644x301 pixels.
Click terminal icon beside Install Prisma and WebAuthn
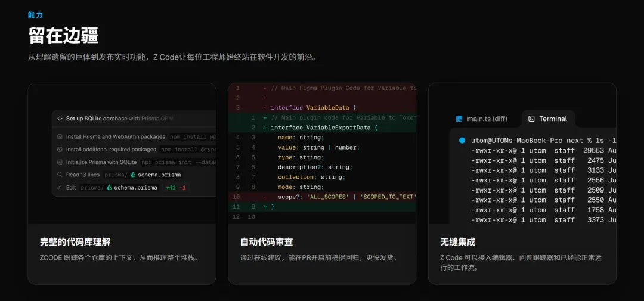(60, 136)
